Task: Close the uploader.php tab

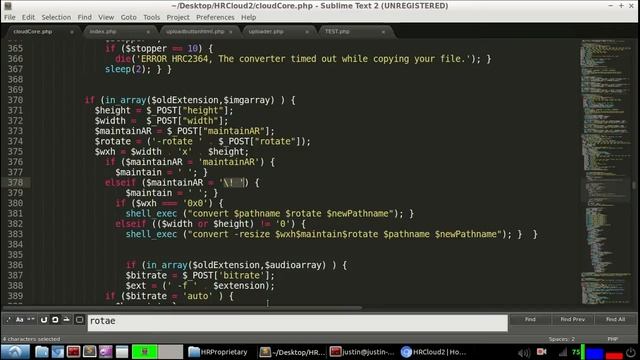Action: (307, 32)
